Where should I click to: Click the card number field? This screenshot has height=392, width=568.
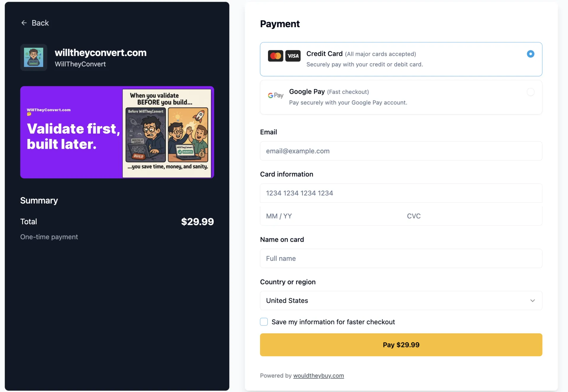401,193
